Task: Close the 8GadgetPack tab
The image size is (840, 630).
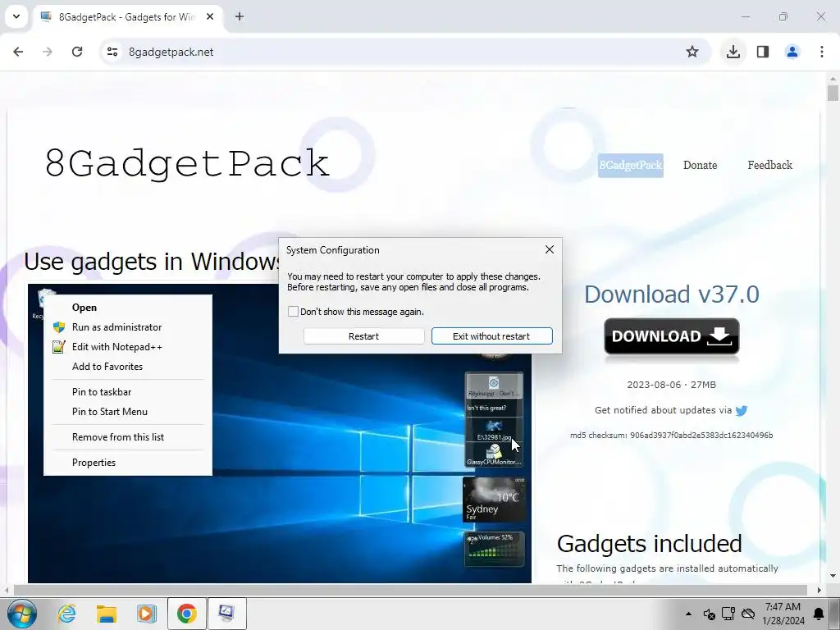Action: coord(210,16)
